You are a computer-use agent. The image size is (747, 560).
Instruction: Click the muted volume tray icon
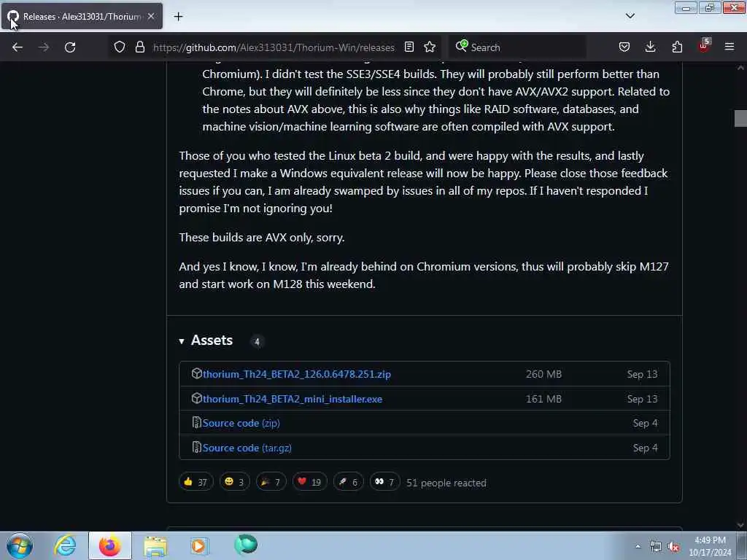[673, 547]
